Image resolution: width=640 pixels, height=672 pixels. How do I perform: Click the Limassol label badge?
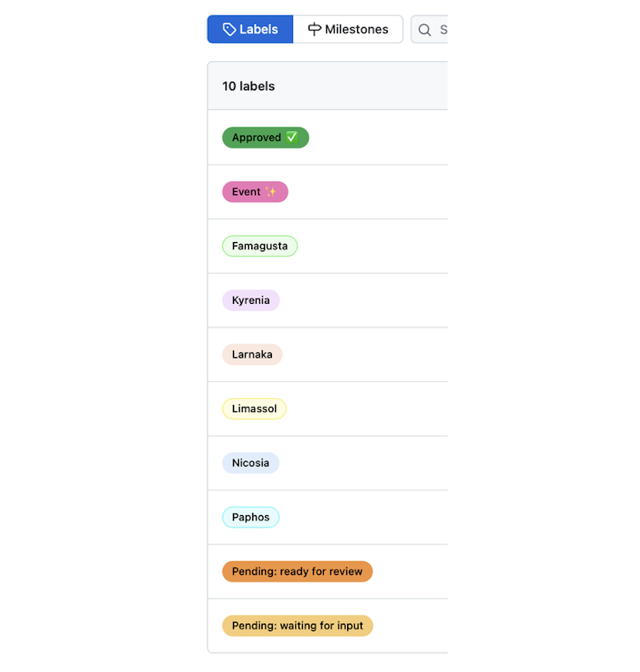tap(254, 408)
